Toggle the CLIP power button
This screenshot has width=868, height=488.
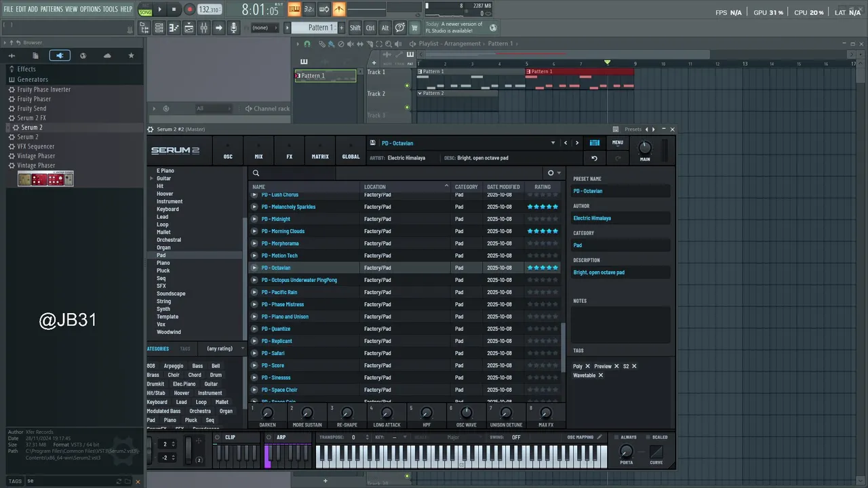click(218, 437)
